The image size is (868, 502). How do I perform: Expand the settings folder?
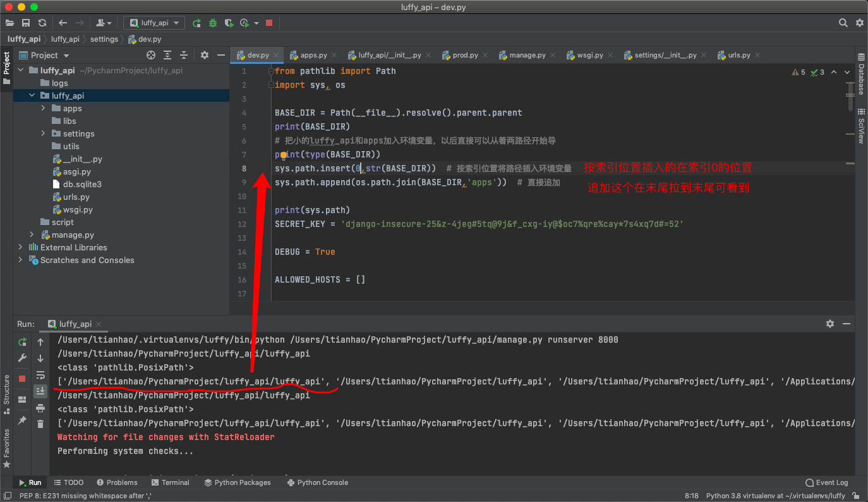click(44, 133)
